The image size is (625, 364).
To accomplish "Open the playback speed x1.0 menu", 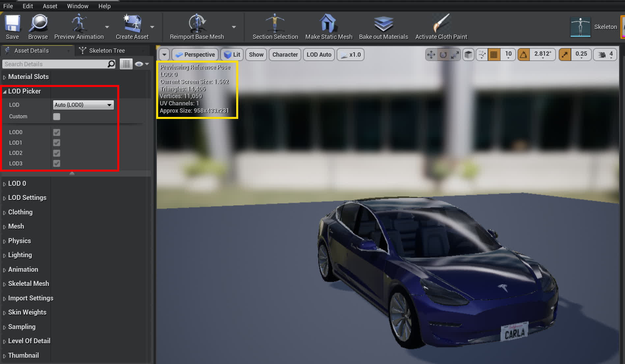I will [x=351, y=55].
